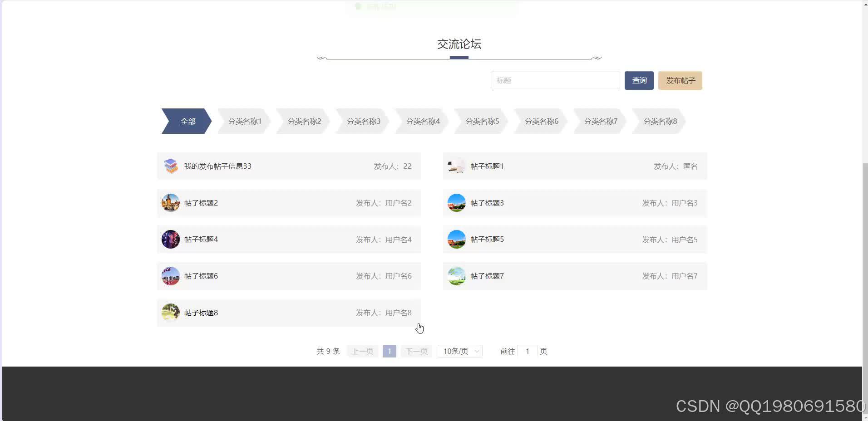Click the castle avatar of 帖子标题2
Image resolution: width=868 pixels, height=421 pixels.
(170, 203)
